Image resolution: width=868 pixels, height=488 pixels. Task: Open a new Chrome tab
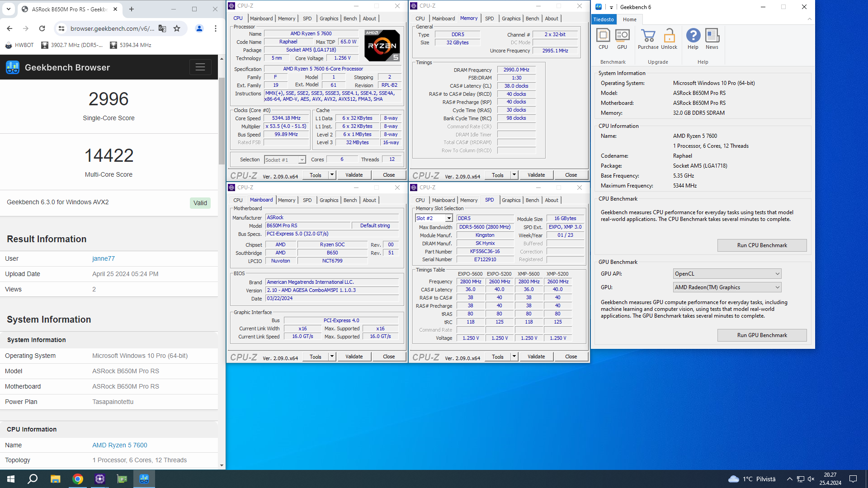point(132,9)
